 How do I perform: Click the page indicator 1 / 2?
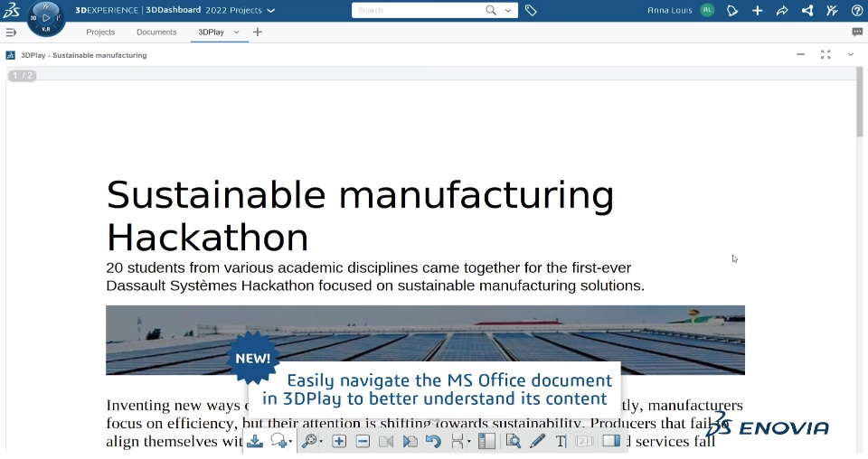[22, 76]
